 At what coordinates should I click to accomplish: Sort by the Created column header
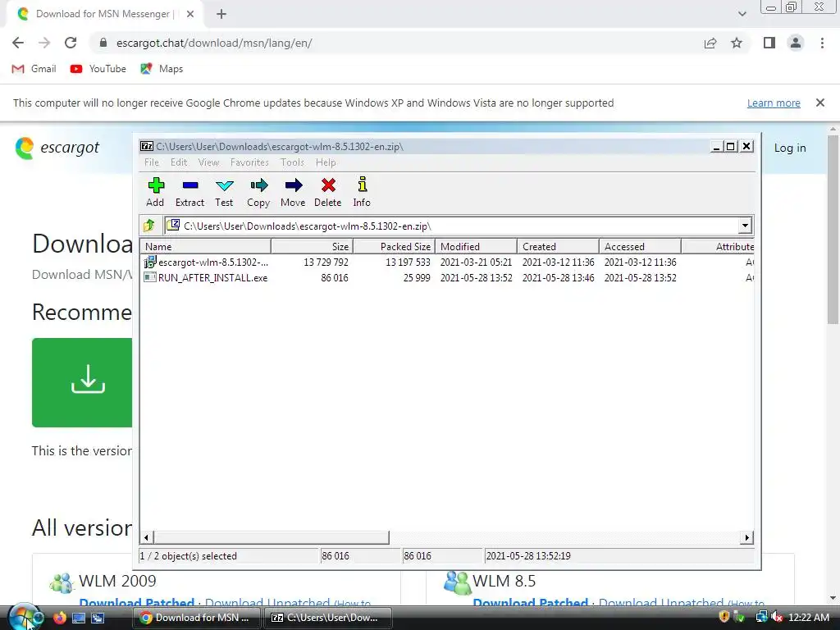click(558, 246)
